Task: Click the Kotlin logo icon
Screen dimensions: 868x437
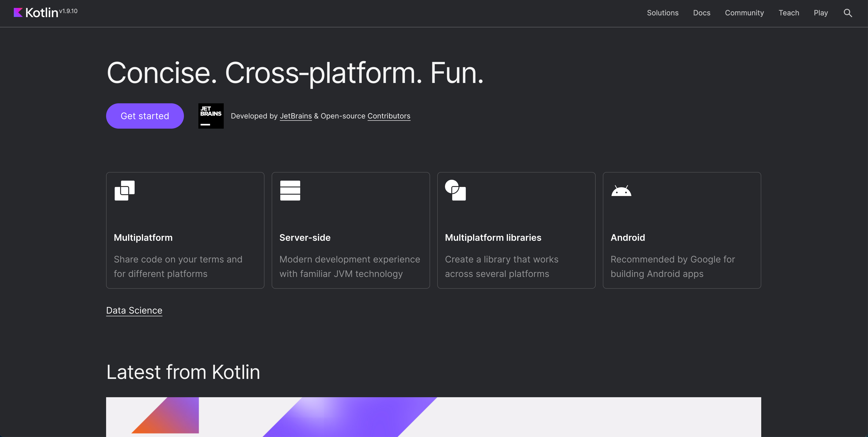Action: [18, 12]
